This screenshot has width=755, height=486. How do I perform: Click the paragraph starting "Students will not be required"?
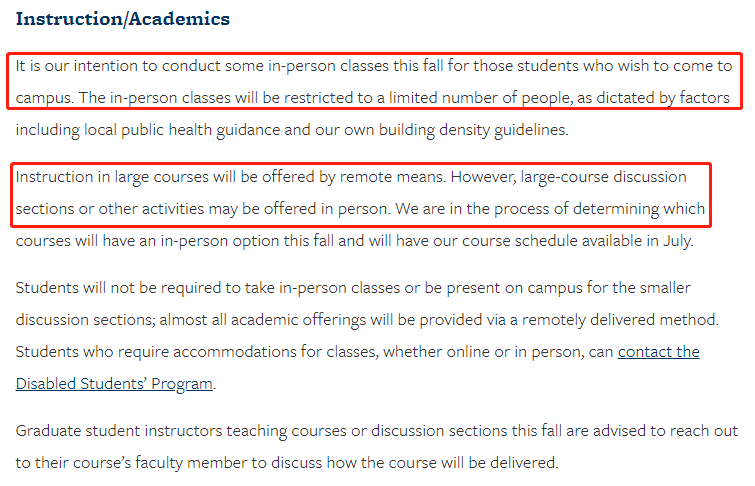[367, 336]
